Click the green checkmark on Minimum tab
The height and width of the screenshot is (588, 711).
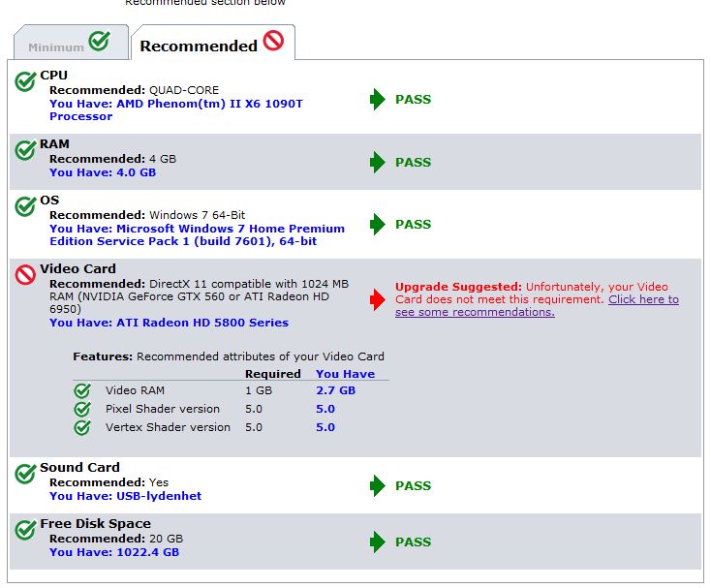click(x=100, y=41)
